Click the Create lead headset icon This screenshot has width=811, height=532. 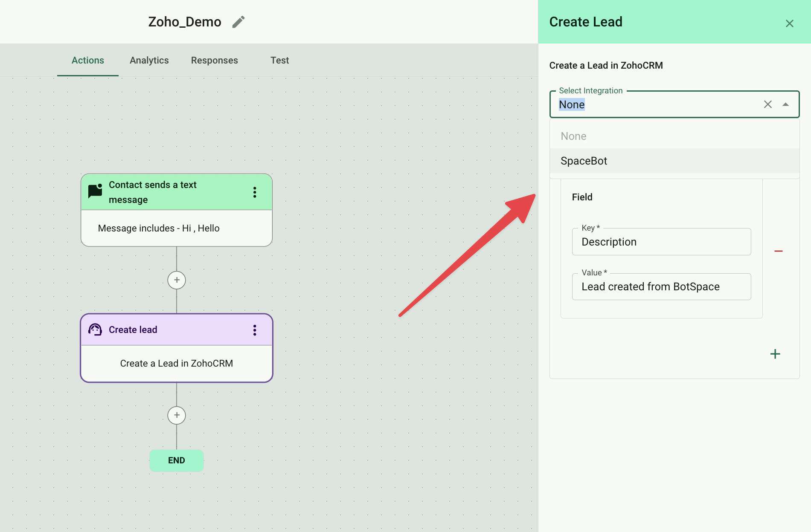(95, 330)
